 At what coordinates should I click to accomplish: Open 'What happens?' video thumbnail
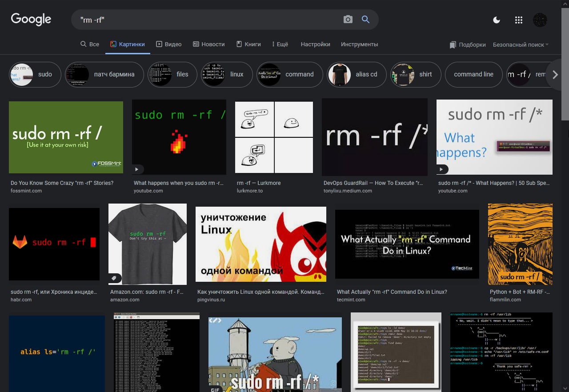coord(494,137)
